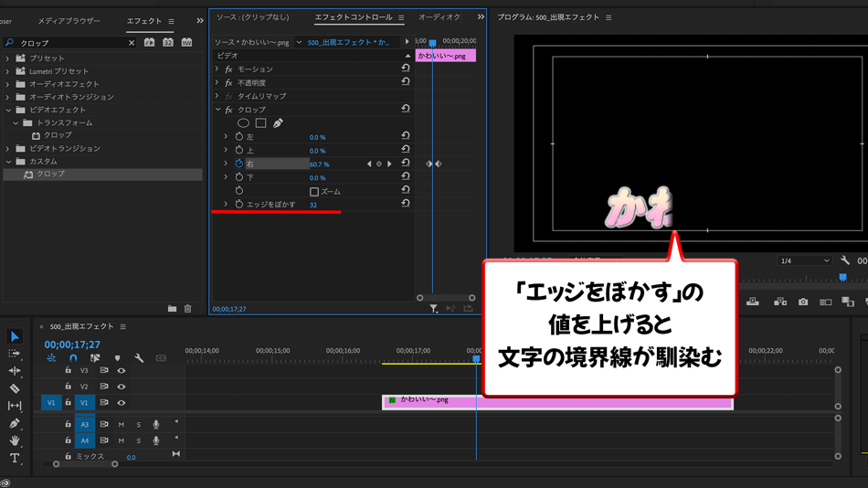868x488 pixels.
Task: Select the Hand tool
Action: coord(15,440)
